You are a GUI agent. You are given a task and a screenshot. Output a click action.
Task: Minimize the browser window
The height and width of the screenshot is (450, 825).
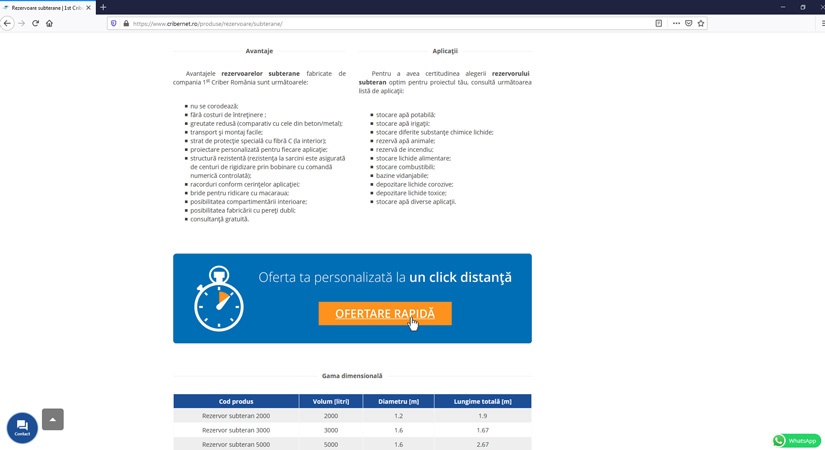(x=783, y=7)
